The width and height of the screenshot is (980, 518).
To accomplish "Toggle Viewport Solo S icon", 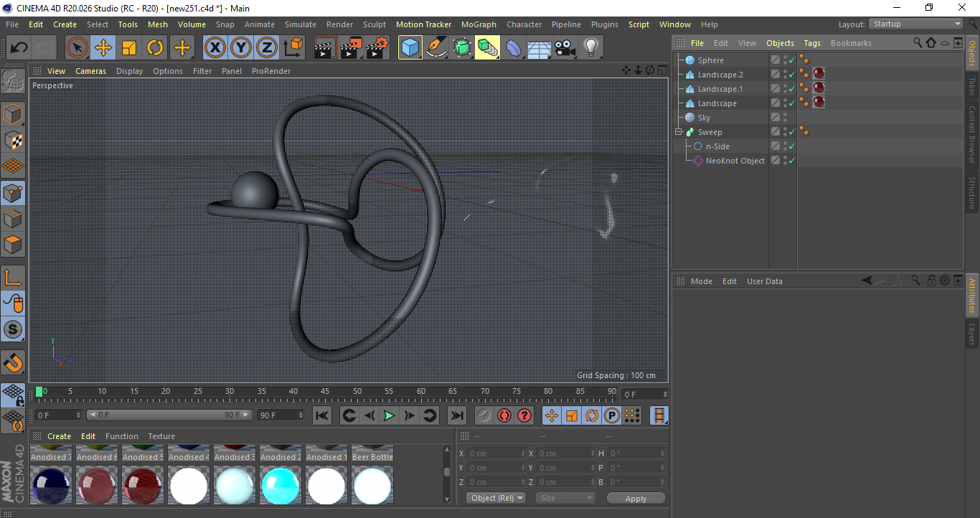I will (x=13, y=330).
